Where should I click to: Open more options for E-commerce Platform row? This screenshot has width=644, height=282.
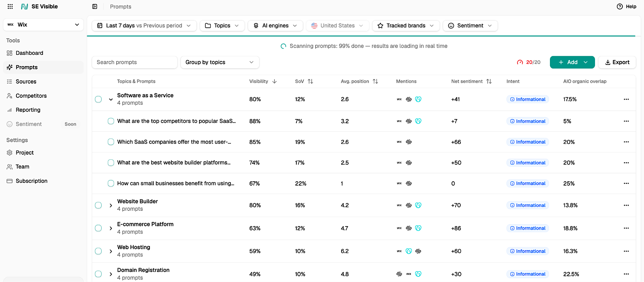[626, 228]
